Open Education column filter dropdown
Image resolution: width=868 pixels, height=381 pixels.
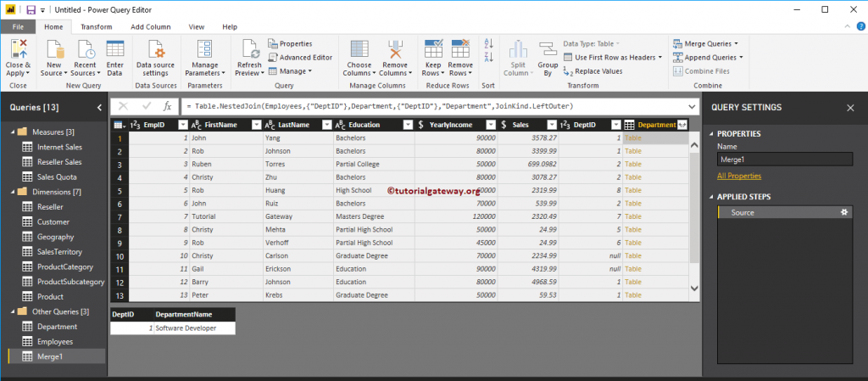[408, 125]
